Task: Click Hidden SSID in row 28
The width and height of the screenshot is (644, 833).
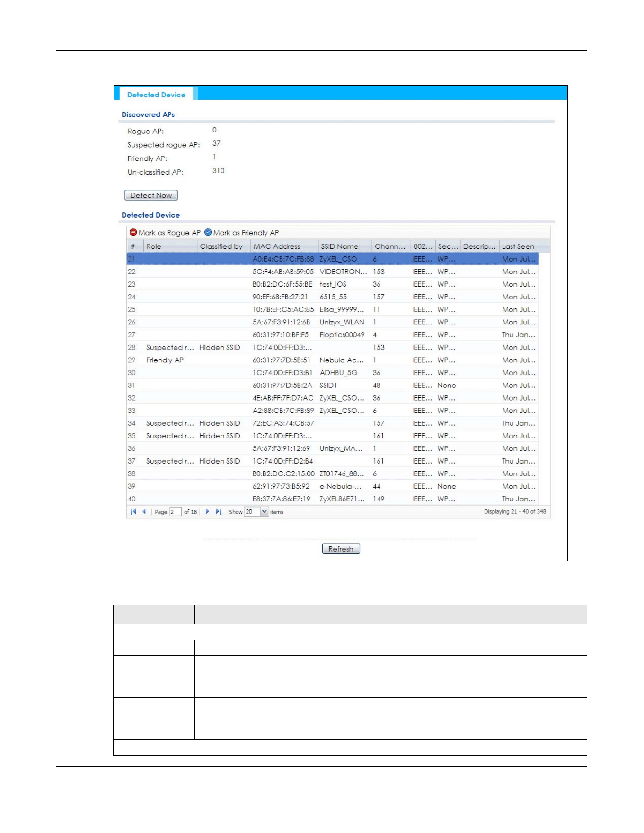Action: point(220,347)
